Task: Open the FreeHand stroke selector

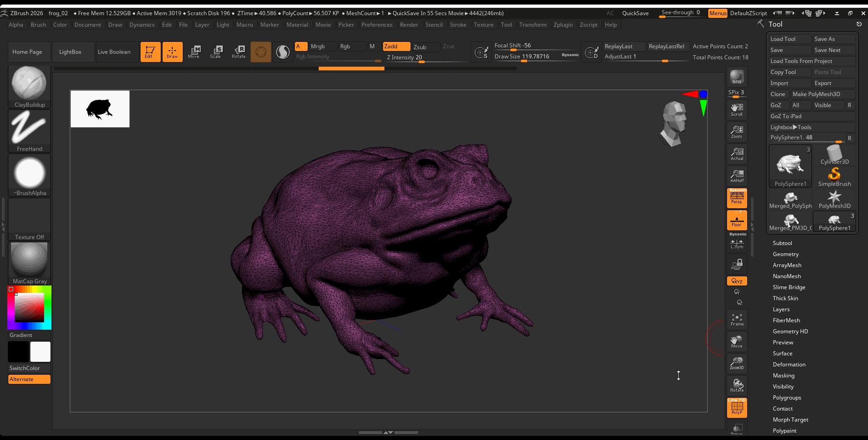Action: 29,131
